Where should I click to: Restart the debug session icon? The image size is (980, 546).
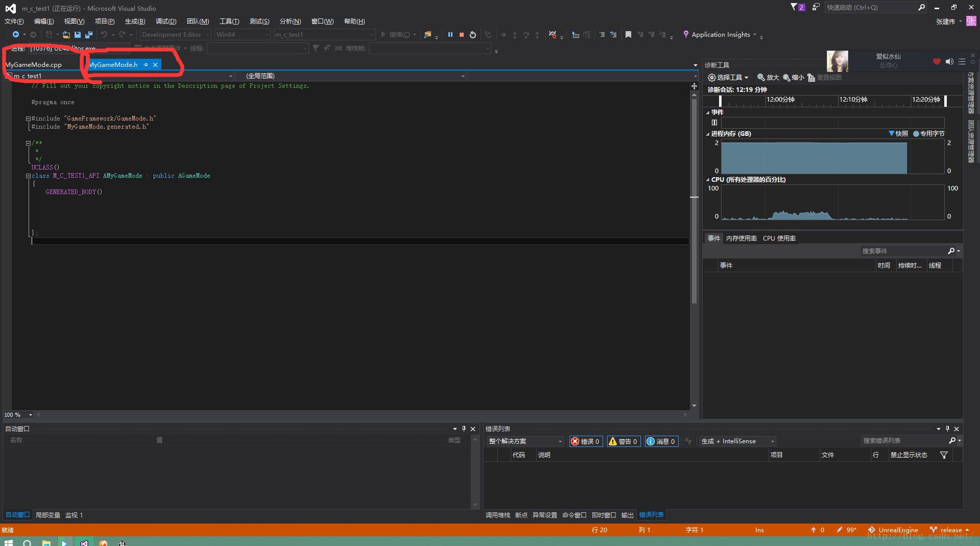pyautogui.click(x=473, y=35)
